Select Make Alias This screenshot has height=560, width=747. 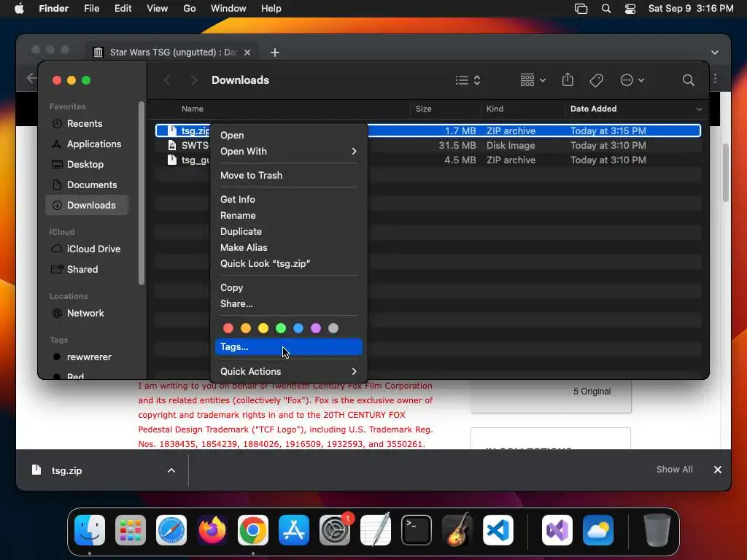(288, 248)
